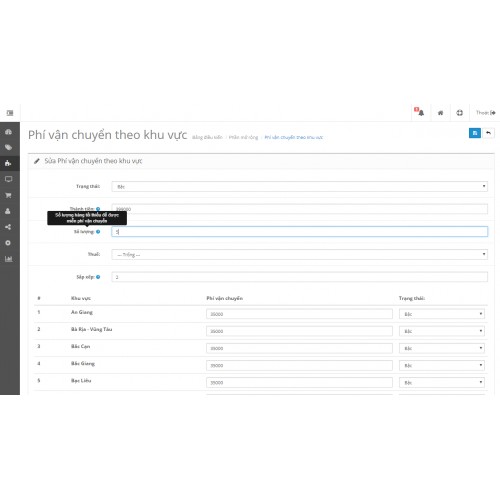Open the reports chart icon in sidebar
Viewport: 500px width, 500px height.
[8, 259]
